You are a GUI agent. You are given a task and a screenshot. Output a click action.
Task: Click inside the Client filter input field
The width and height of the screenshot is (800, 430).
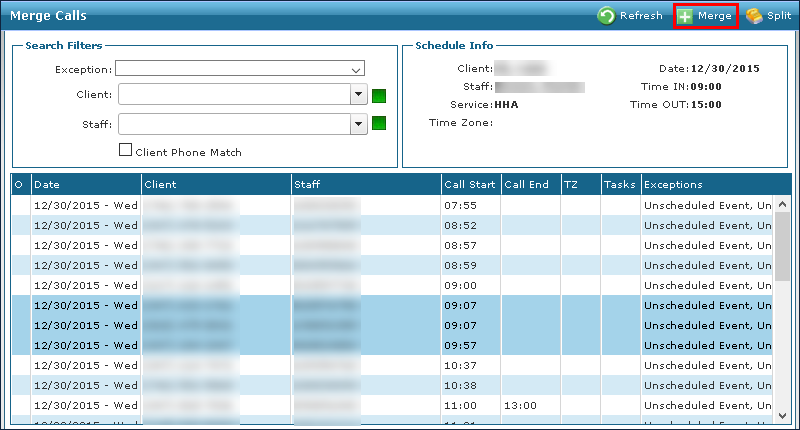[x=233, y=96]
